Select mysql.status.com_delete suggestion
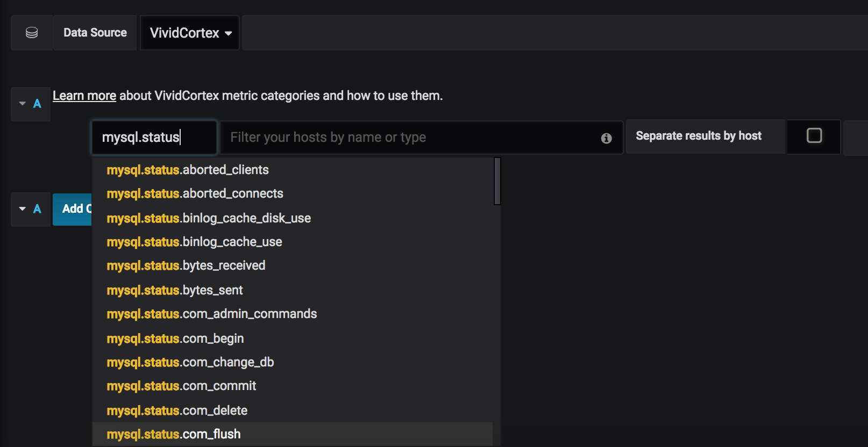 click(x=177, y=410)
